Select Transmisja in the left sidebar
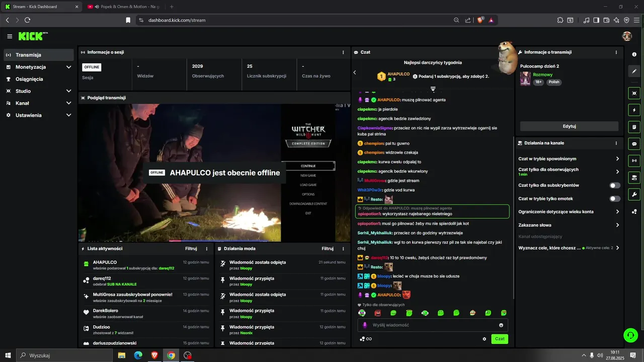Screen dimensions: 644x362 [x=38, y=55]
